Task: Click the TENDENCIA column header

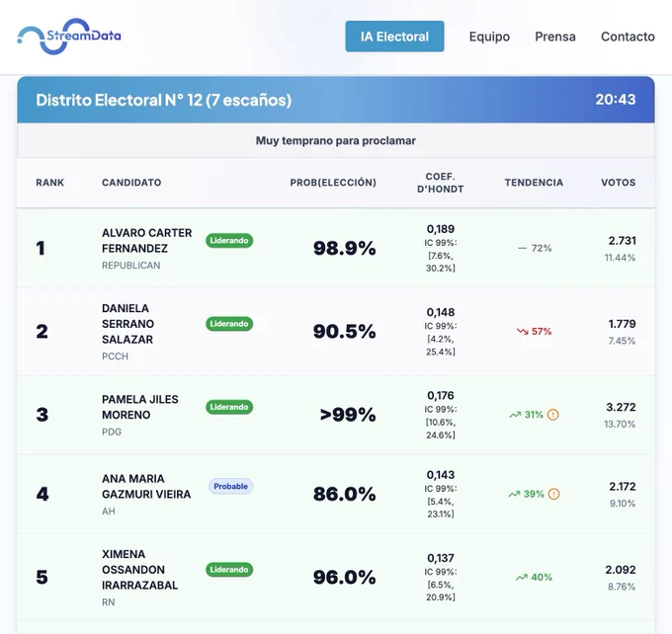Action: click(534, 183)
